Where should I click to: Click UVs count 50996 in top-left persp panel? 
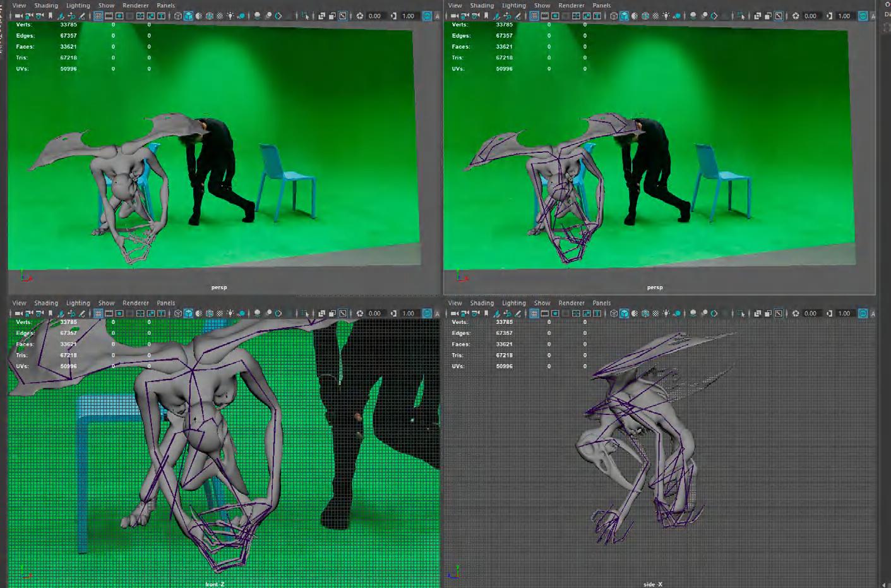coord(69,69)
